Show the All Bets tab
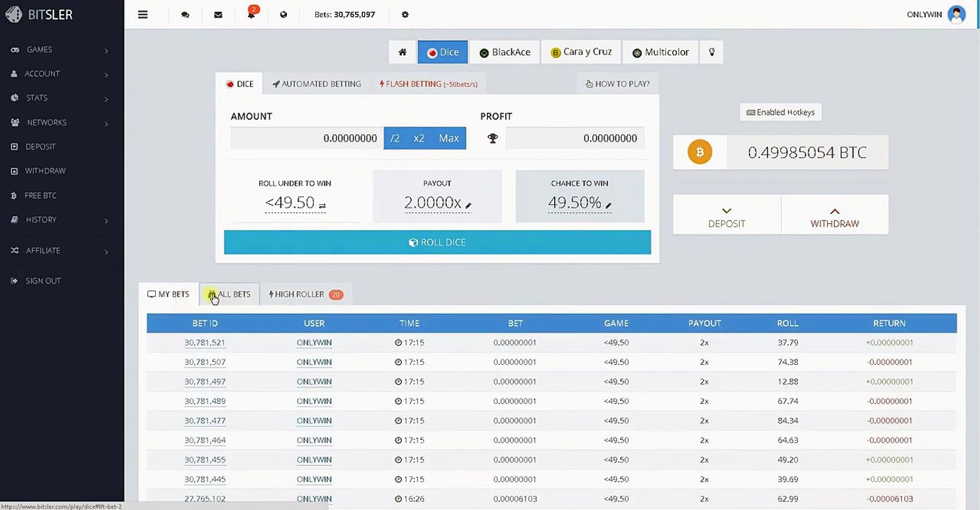Image resolution: width=980 pixels, height=510 pixels. 229,294
